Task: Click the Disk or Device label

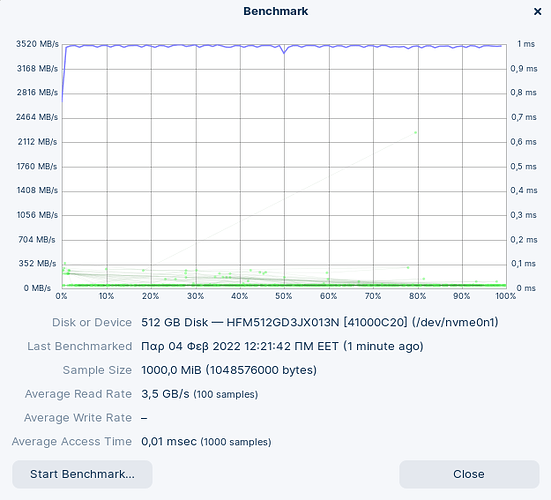Action: tap(92, 322)
